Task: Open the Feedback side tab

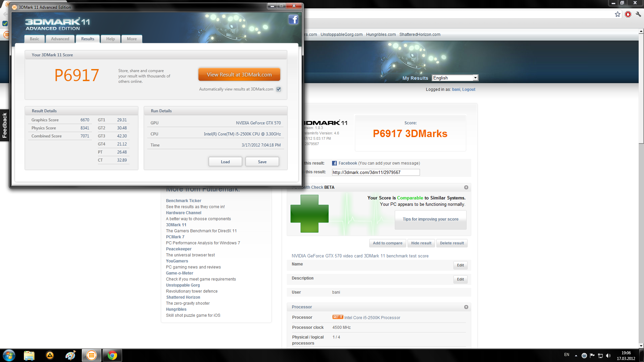Action: pyautogui.click(x=4, y=125)
